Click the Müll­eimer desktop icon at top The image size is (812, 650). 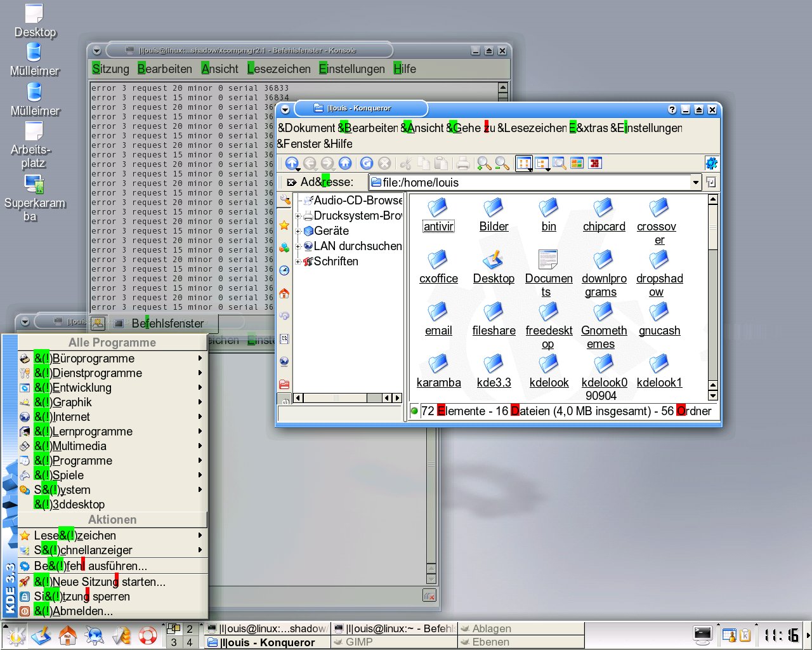pyautogui.click(x=34, y=60)
